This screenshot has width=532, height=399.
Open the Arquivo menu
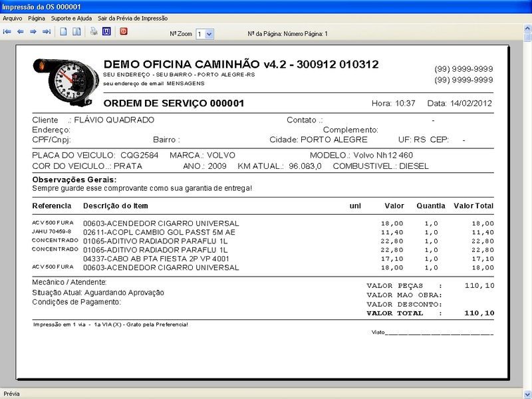point(13,19)
